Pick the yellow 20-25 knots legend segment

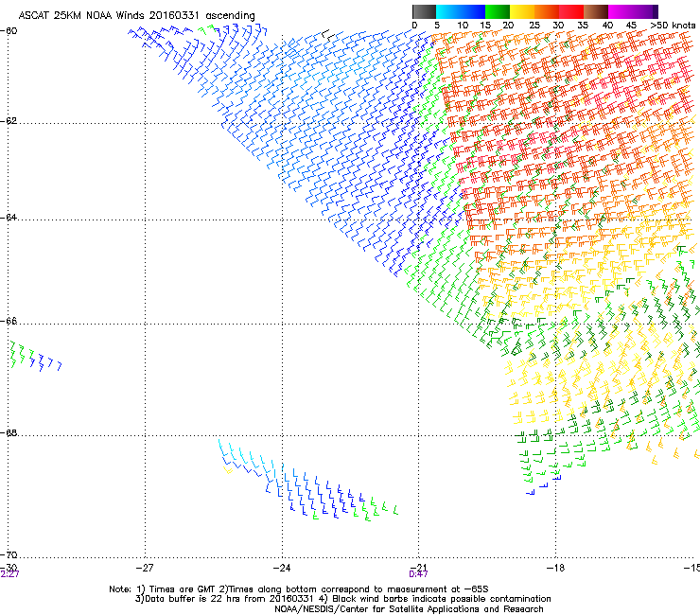pos(522,11)
